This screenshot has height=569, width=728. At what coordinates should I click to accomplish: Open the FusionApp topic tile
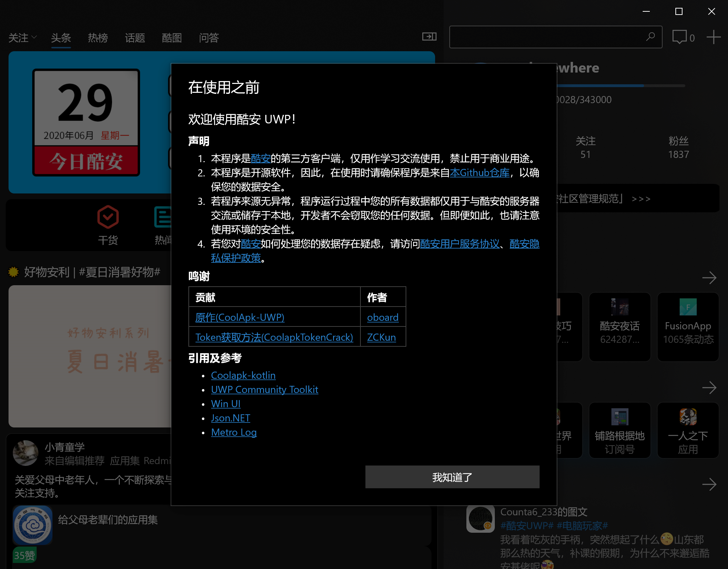[688, 326]
